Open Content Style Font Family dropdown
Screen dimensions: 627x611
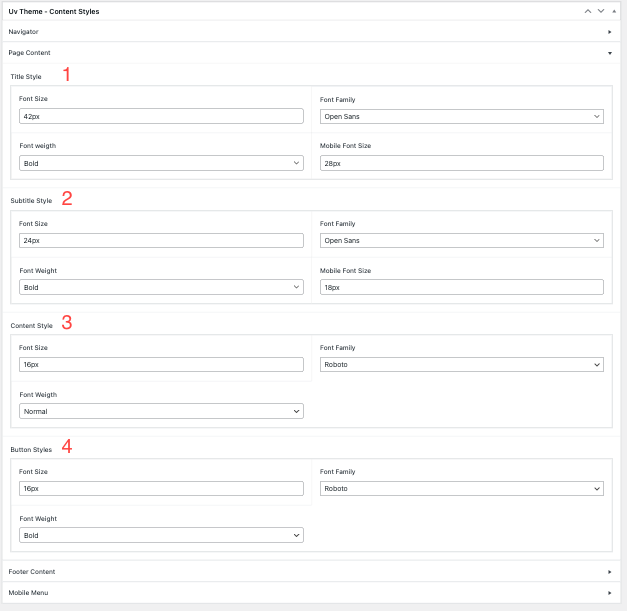pyautogui.click(x=461, y=365)
